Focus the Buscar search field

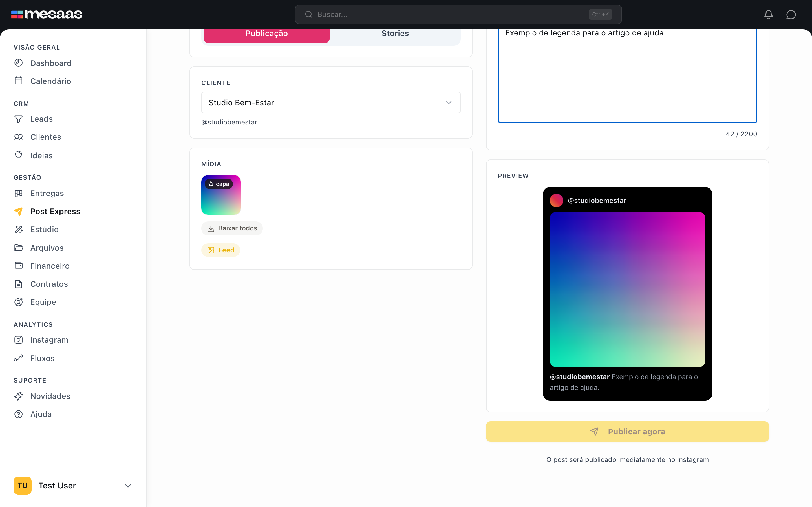point(458,14)
